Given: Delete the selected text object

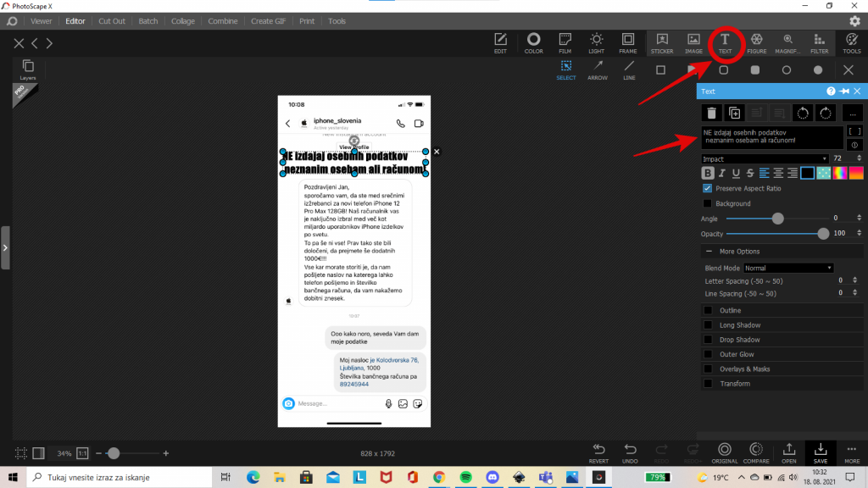Looking at the screenshot, I should 711,114.
